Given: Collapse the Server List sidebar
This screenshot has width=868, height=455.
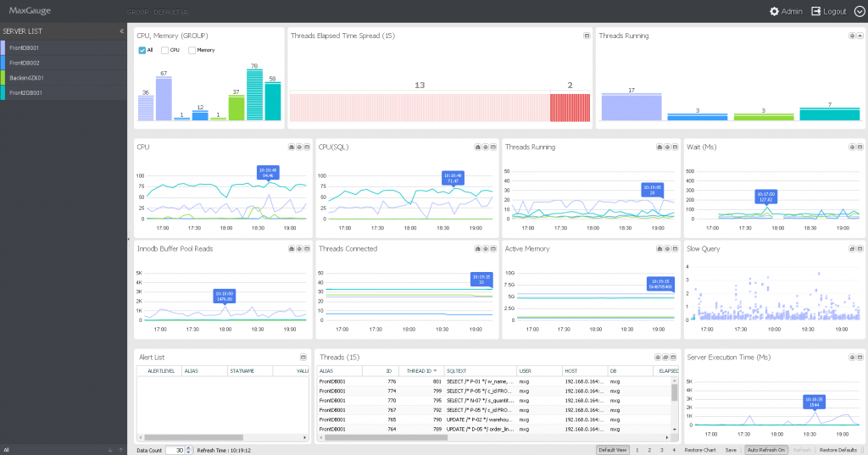Looking at the screenshot, I should [122, 31].
